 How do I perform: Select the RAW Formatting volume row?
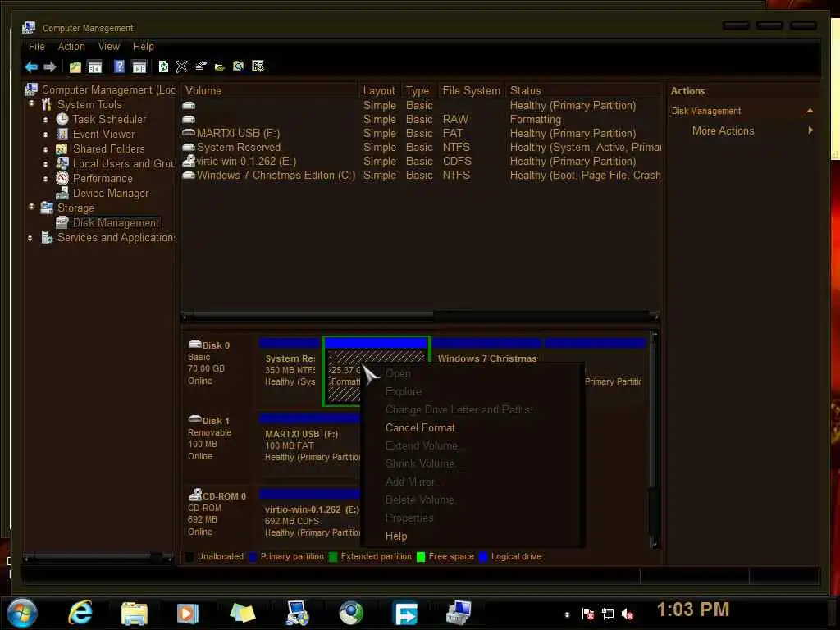(x=421, y=120)
